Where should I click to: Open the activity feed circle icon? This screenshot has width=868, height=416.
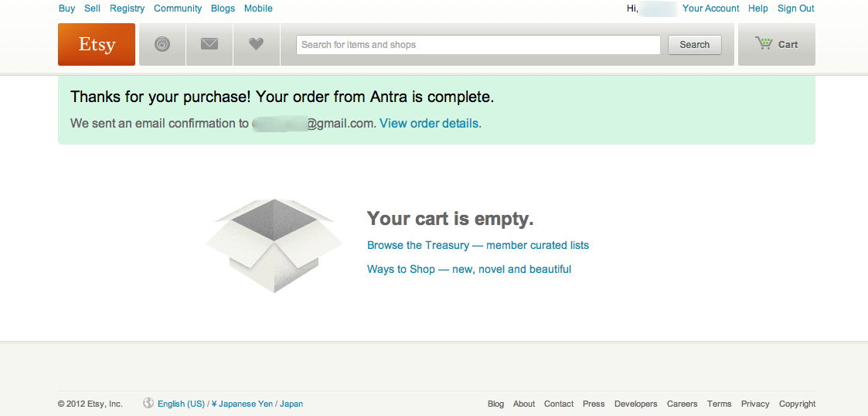click(162, 45)
